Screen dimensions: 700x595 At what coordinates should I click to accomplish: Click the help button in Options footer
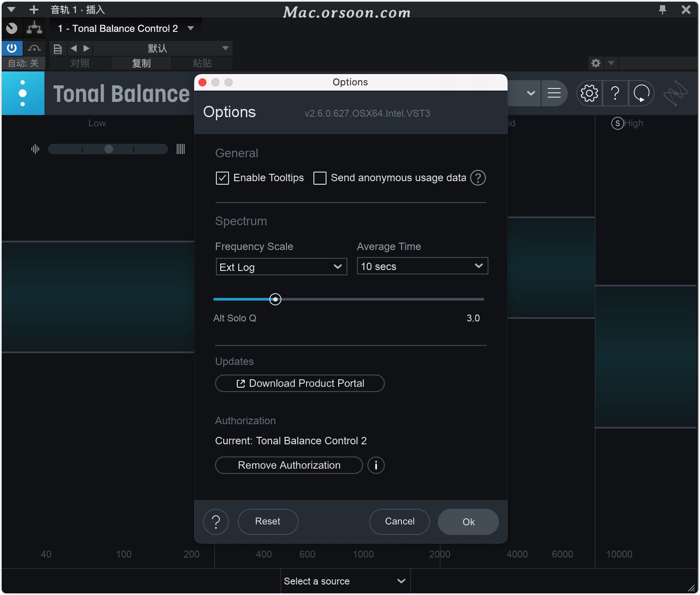click(216, 522)
